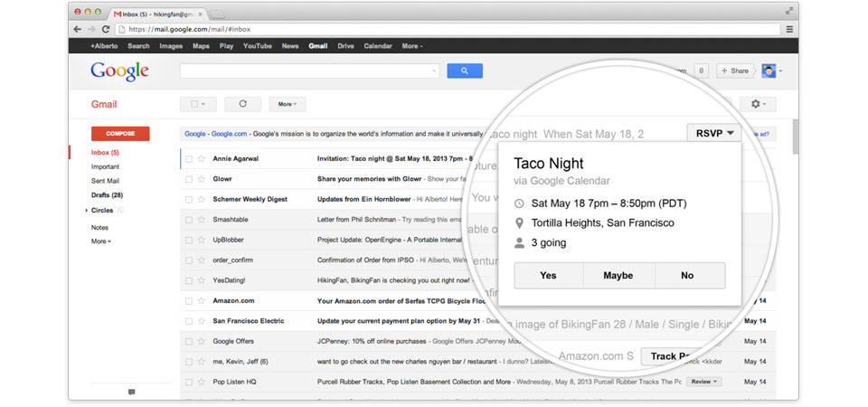
Task: Go to Maps in Google bar
Action: coord(201,46)
